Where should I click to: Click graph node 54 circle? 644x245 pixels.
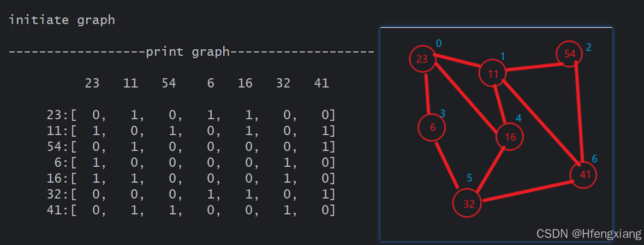point(570,54)
